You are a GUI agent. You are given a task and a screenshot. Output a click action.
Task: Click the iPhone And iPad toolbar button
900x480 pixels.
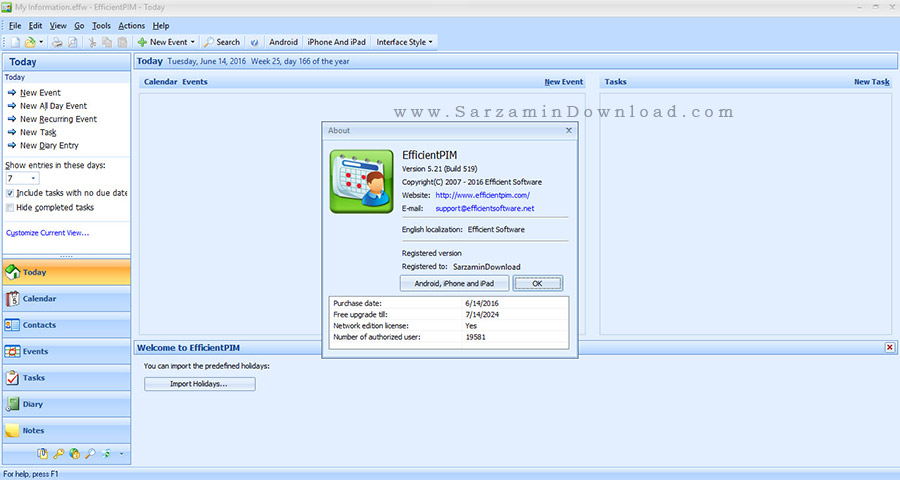pos(336,42)
